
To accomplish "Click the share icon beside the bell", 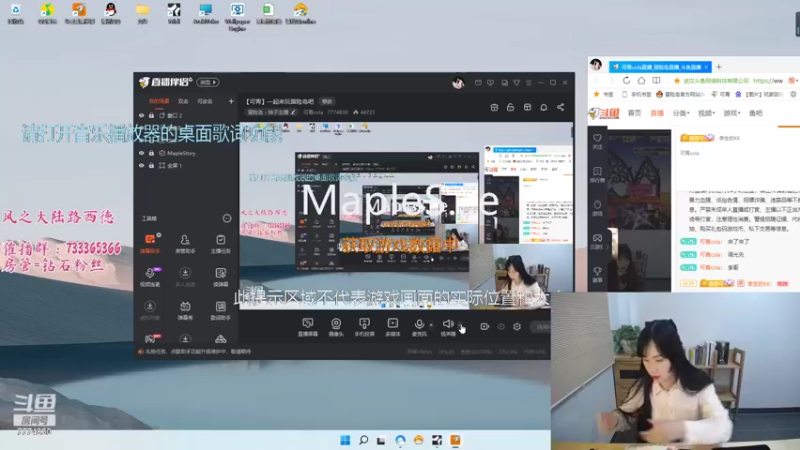I will point(560,107).
